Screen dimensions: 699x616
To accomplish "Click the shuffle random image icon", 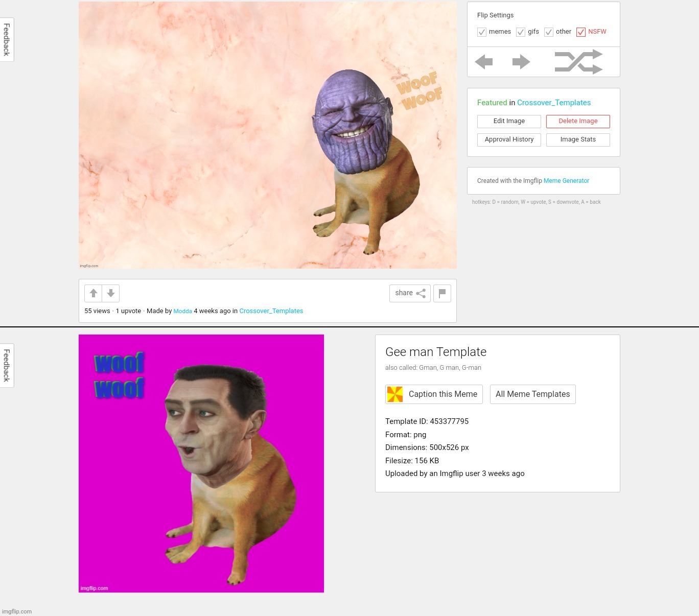I will click(x=578, y=62).
